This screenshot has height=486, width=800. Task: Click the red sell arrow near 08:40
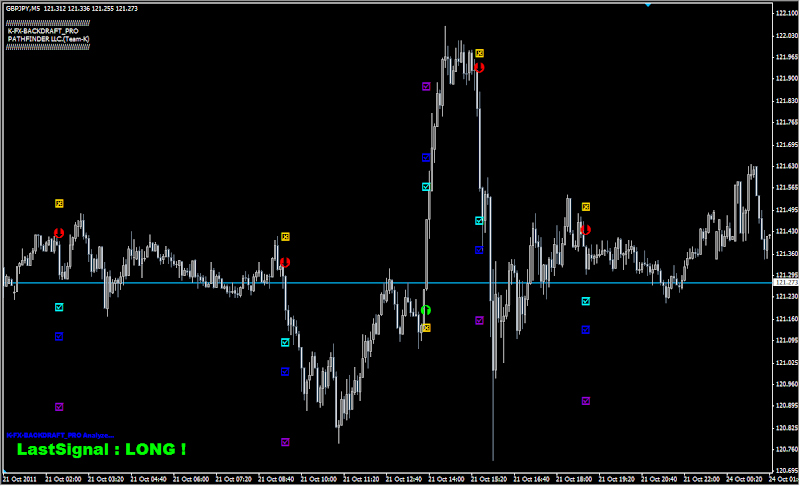coord(285,263)
